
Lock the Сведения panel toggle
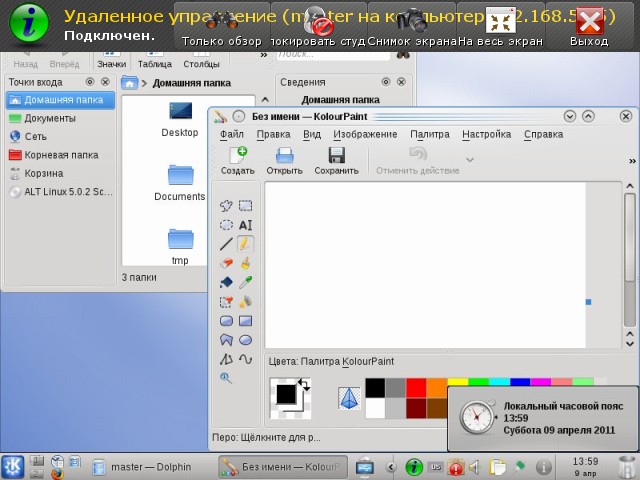pos(386,82)
